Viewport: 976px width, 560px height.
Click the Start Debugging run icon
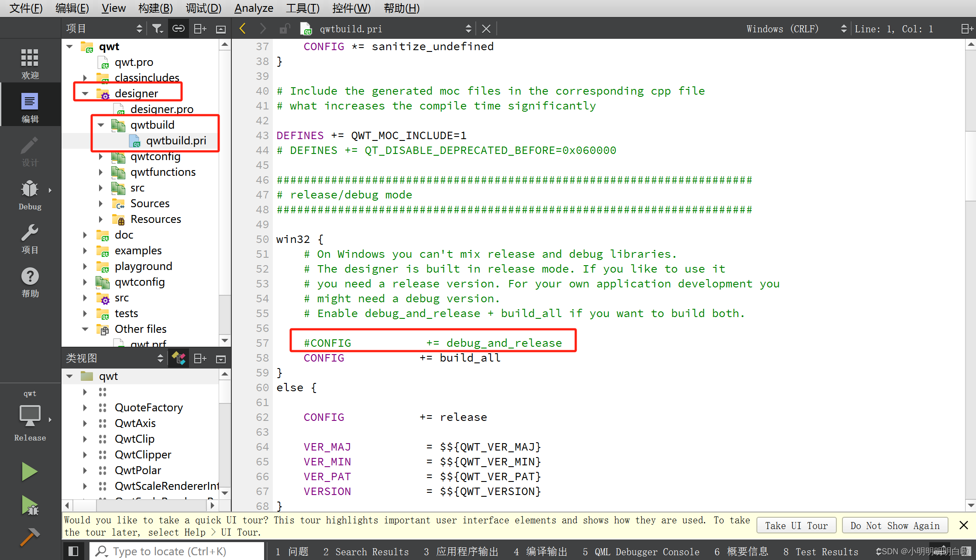(x=30, y=506)
